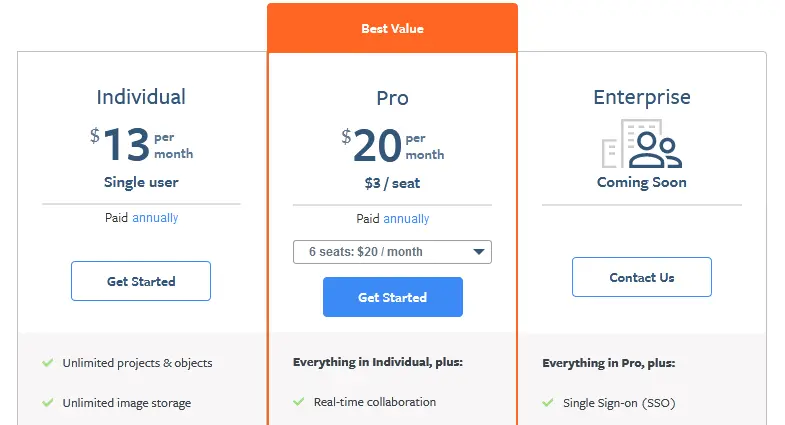Click checkmark beside Unlimited image storage
The height and width of the screenshot is (425, 785).
pos(47,403)
